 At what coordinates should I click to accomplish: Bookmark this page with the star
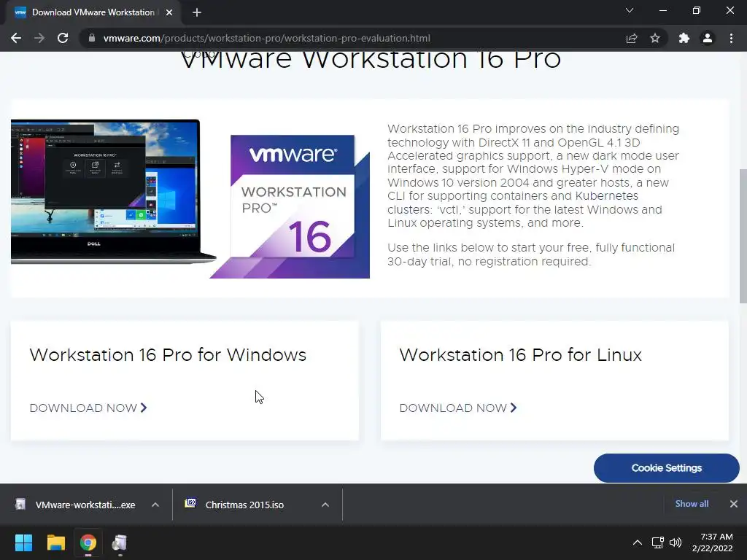(655, 38)
